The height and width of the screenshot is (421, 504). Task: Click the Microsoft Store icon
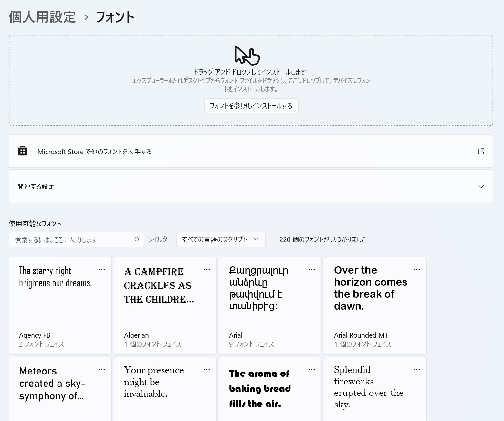(22, 151)
